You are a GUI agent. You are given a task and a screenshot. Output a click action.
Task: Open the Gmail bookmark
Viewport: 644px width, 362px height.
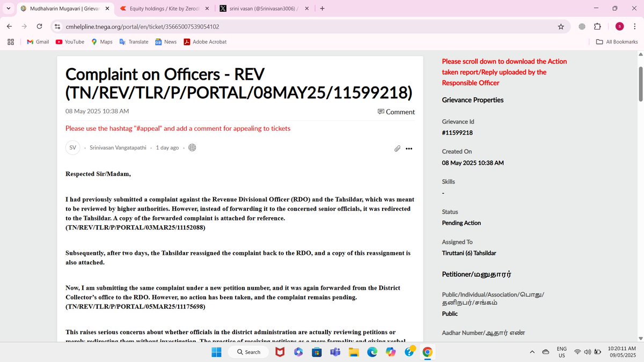38,41
